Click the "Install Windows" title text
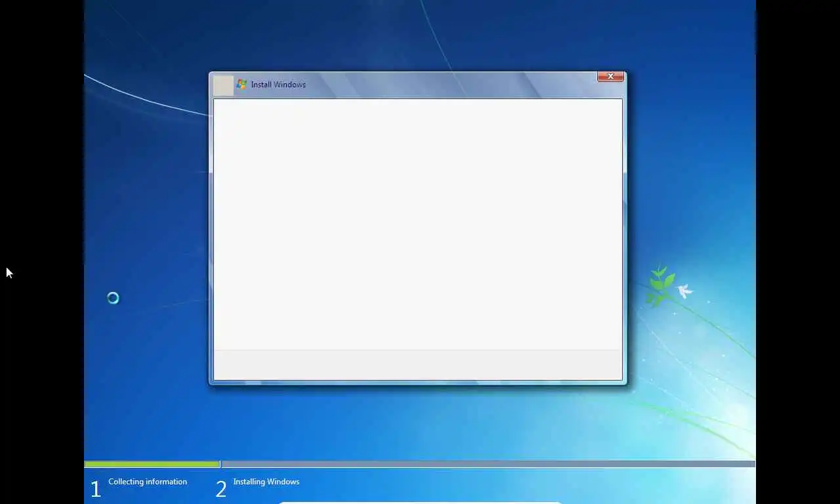The image size is (840, 504). point(278,85)
